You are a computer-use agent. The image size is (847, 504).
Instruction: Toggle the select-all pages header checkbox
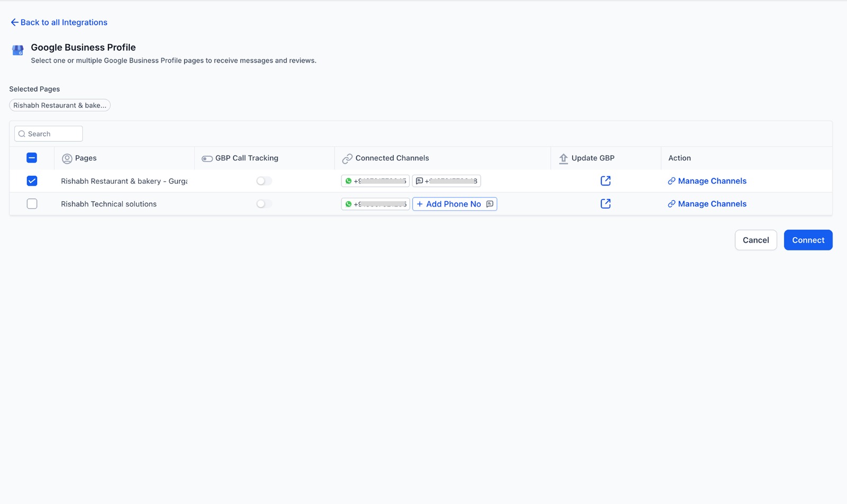(32, 158)
